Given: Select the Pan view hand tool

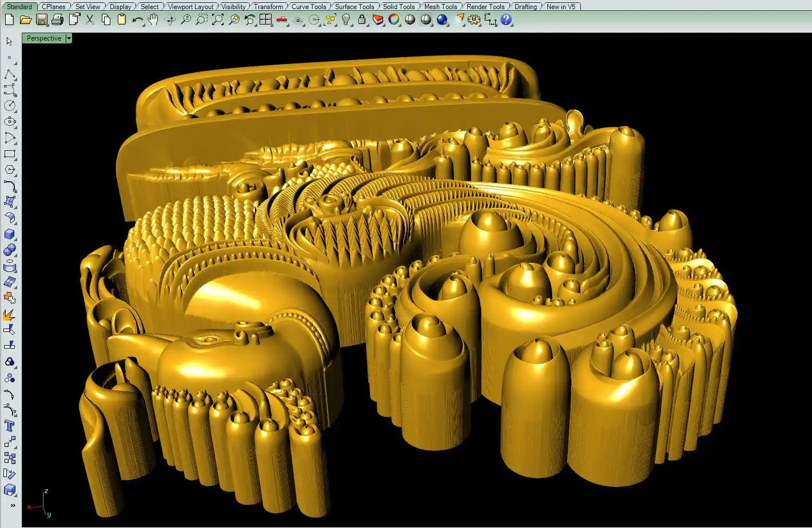Looking at the screenshot, I should [x=153, y=20].
